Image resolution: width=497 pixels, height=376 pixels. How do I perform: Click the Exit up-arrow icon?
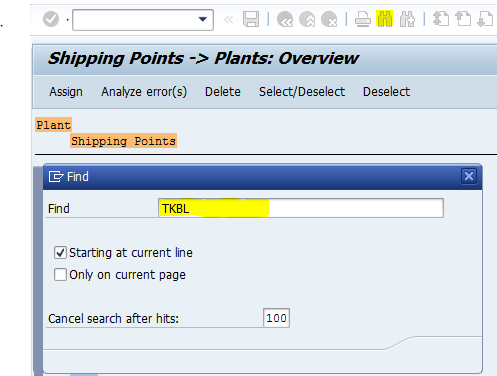[307, 19]
